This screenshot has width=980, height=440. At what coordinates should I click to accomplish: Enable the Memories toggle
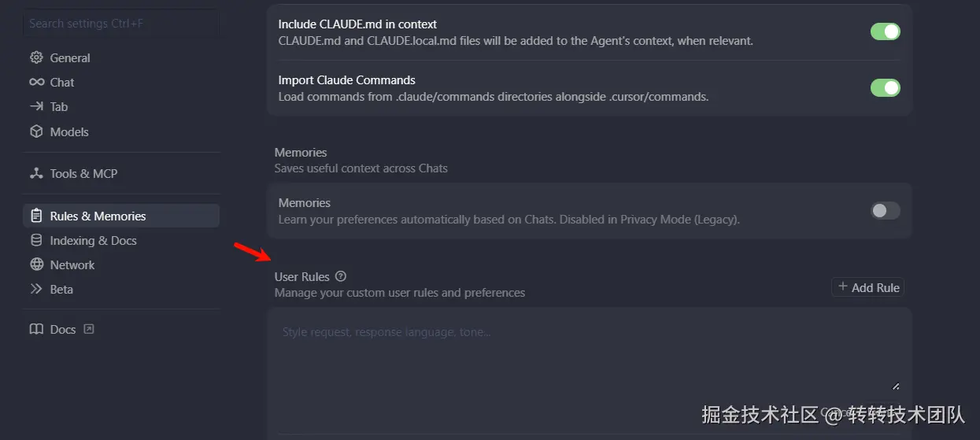885,210
